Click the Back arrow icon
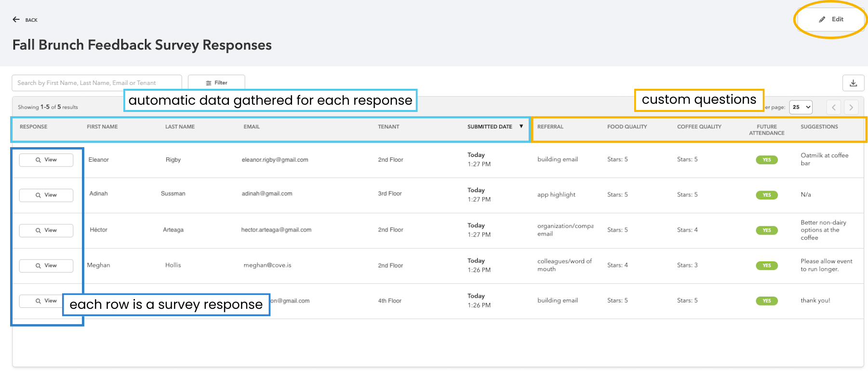Screen dimensions: 868x373 16,20
